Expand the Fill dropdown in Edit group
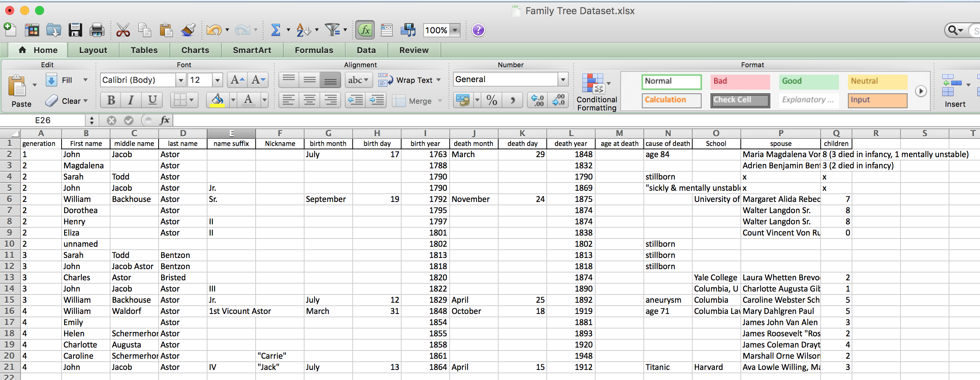Screen dimensions: 980x380 click(85, 80)
